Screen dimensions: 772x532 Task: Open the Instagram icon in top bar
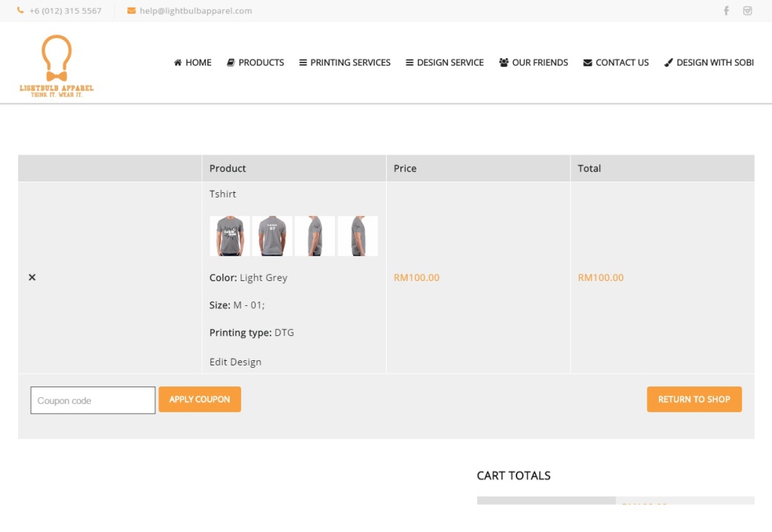pos(747,11)
